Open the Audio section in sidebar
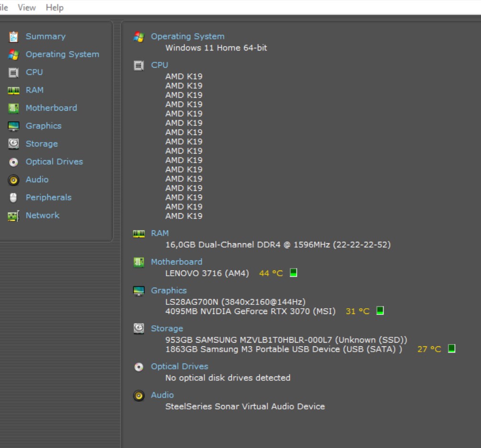This screenshot has width=481, height=448. tap(37, 180)
